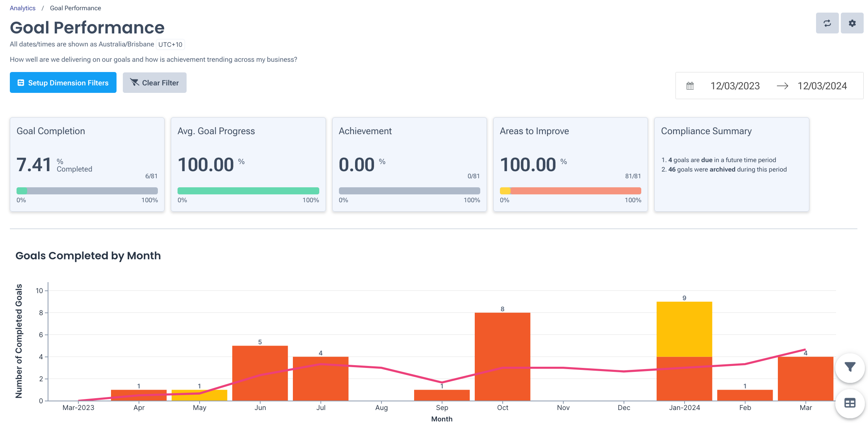Open the report settings gear
The width and height of the screenshot is (868, 423).
[852, 23]
